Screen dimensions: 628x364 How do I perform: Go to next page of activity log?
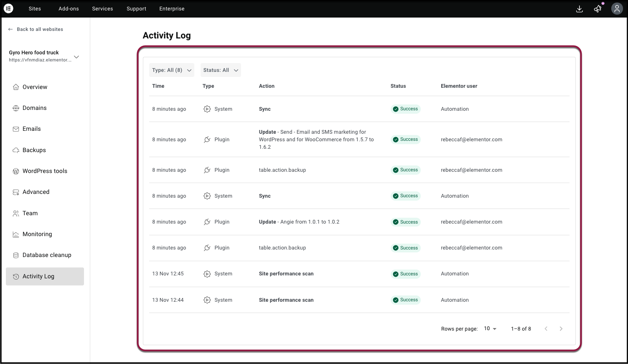click(561, 329)
